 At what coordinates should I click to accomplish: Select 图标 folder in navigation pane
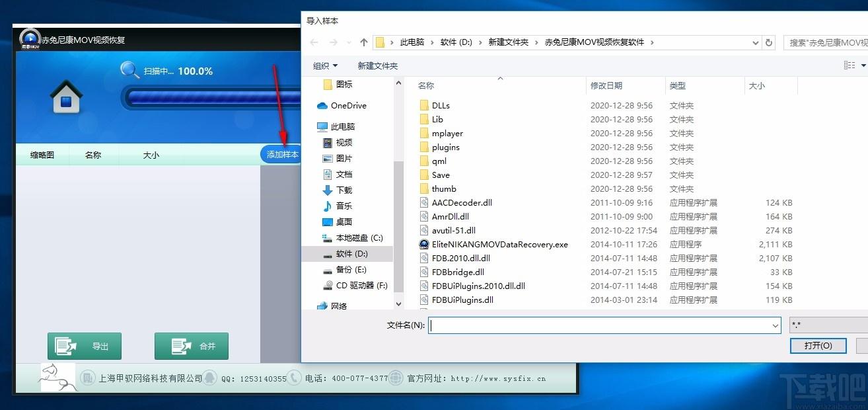(x=338, y=84)
